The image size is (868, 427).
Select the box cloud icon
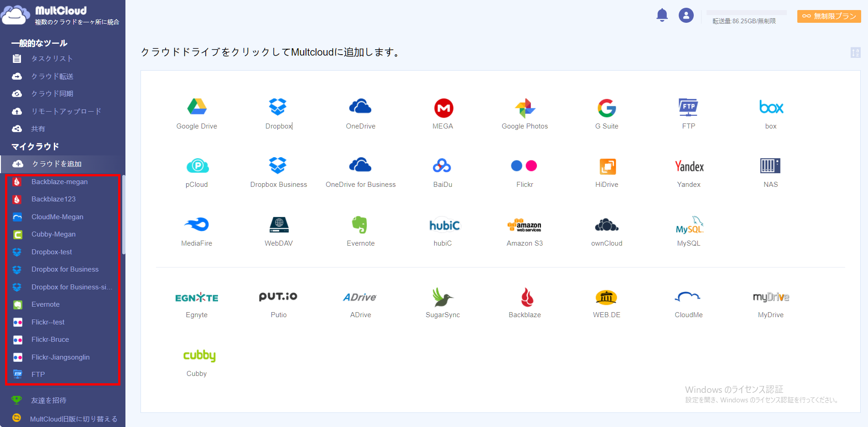pos(771,107)
